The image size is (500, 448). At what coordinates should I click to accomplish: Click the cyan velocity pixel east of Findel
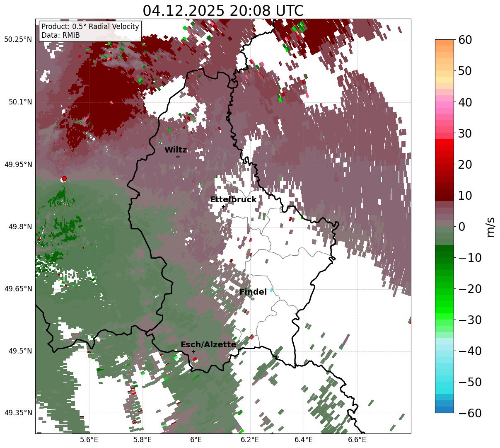(x=272, y=290)
